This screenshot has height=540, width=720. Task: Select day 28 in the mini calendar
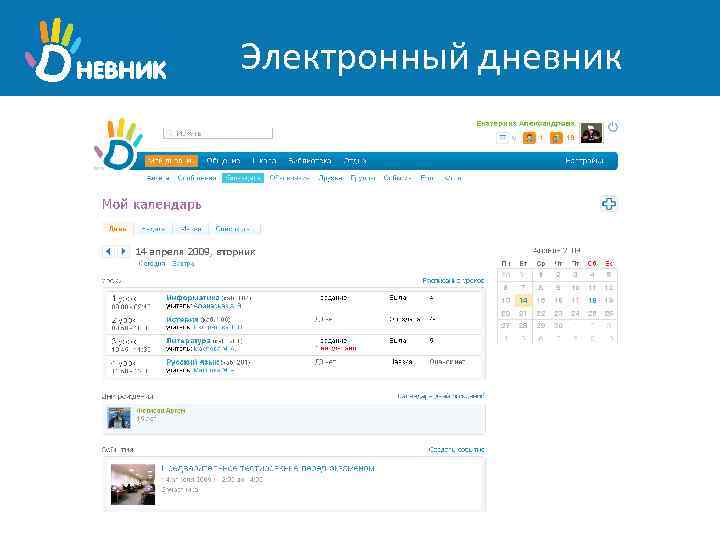click(523, 326)
